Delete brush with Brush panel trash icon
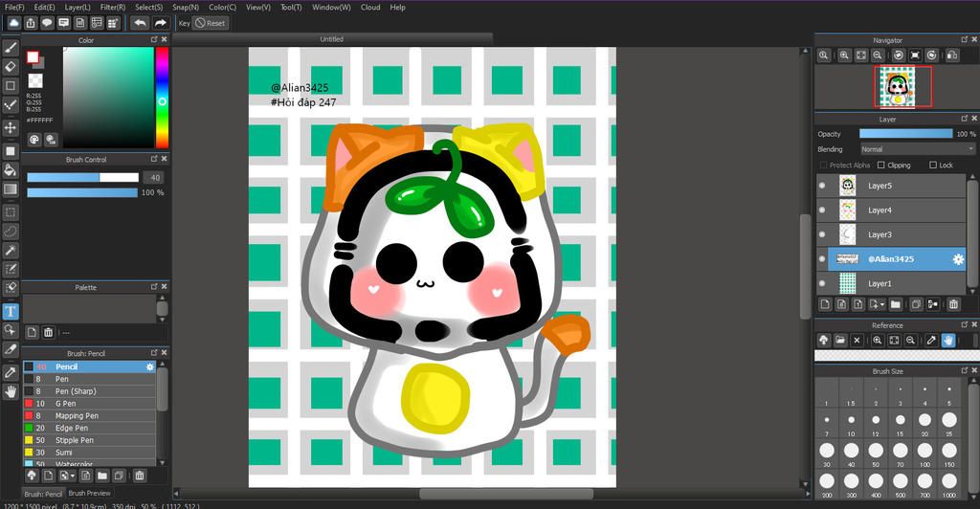This screenshot has height=509, width=980. click(140, 476)
